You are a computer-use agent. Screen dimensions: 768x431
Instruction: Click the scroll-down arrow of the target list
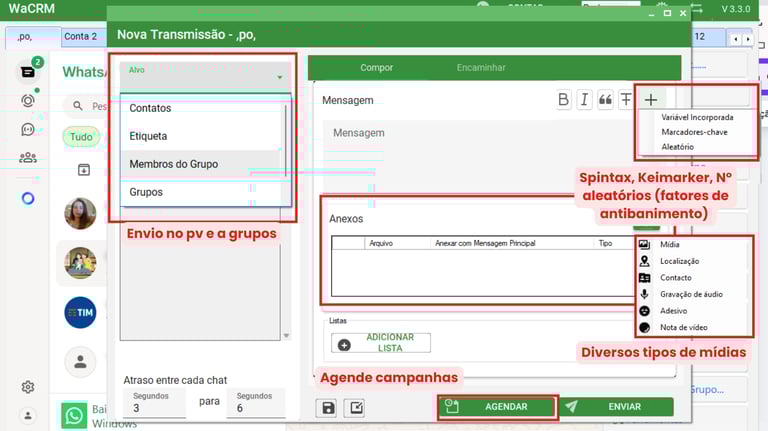click(x=287, y=336)
